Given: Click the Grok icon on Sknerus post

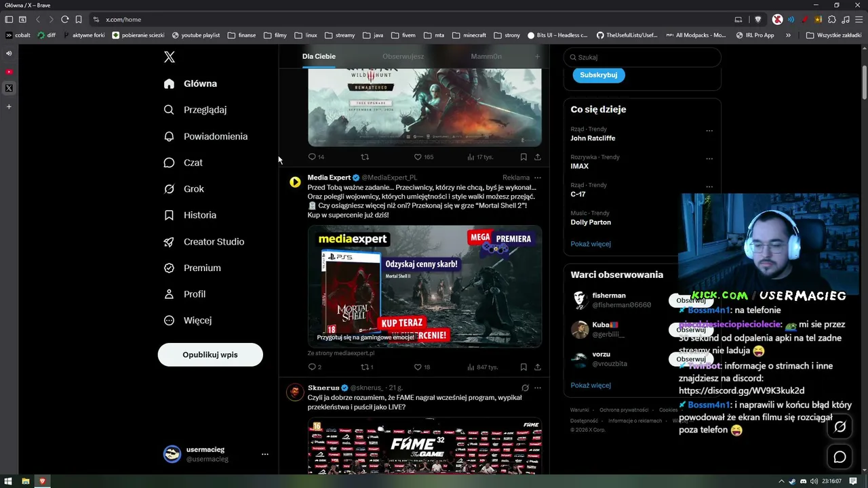Looking at the screenshot, I should (x=525, y=388).
